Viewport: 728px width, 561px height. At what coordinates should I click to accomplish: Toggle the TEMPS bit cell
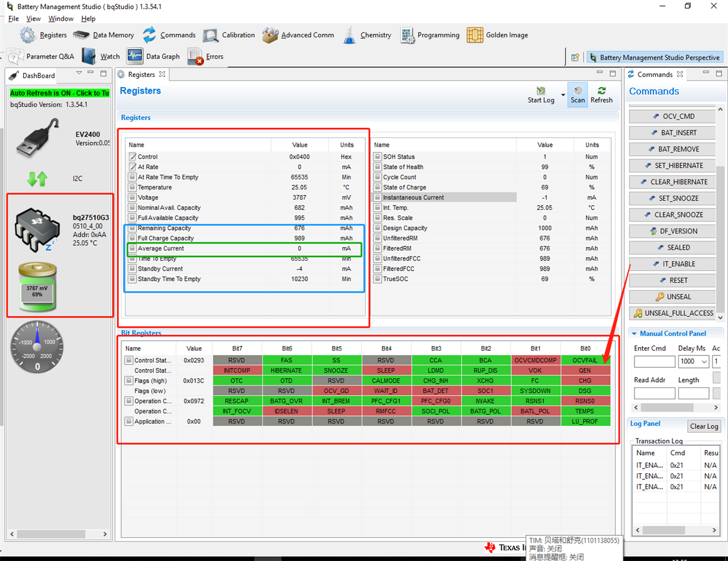(x=585, y=411)
